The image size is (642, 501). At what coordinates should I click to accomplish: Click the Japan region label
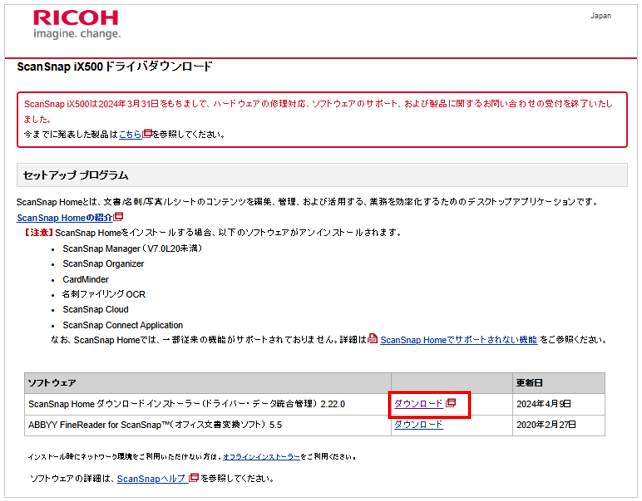(601, 16)
